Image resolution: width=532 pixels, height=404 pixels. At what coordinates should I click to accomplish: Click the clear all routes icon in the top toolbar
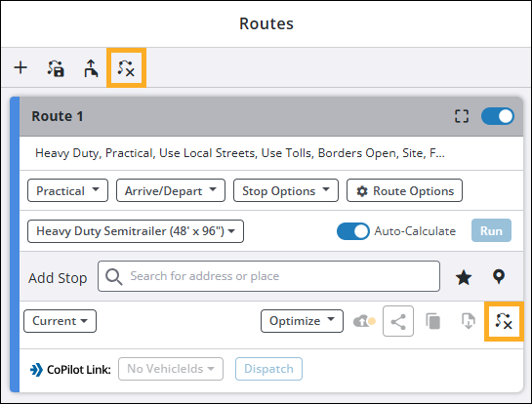point(126,68)
